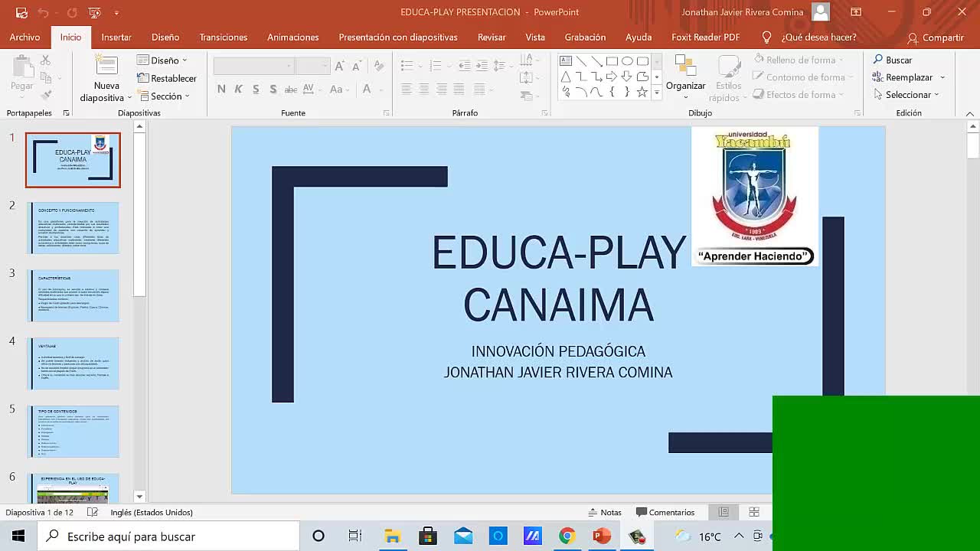Click the Save icon in title bar
The image size is (980, 551).
point(21,12)
